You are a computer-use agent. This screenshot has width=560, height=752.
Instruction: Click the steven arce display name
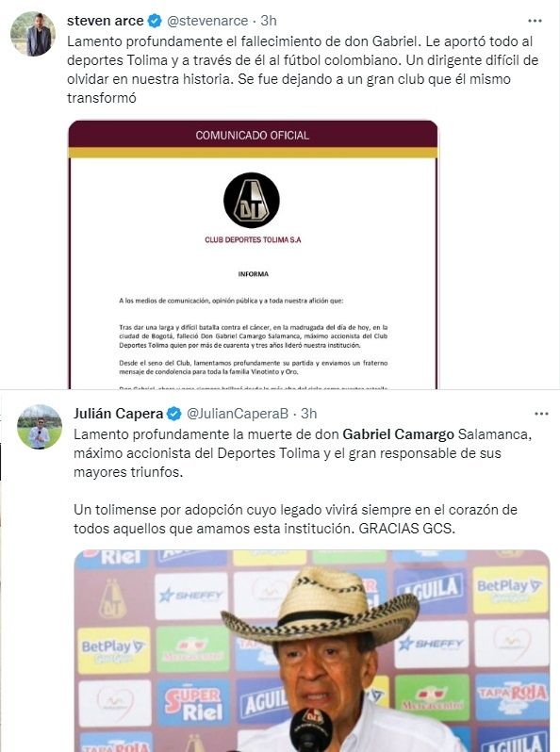[105, 21]
